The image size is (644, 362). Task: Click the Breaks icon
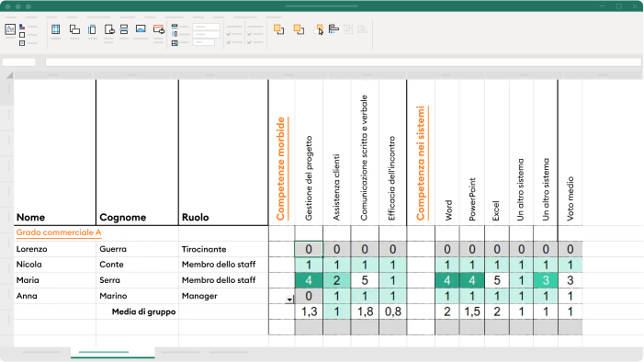pyautogui.click(x=124, y=29)
